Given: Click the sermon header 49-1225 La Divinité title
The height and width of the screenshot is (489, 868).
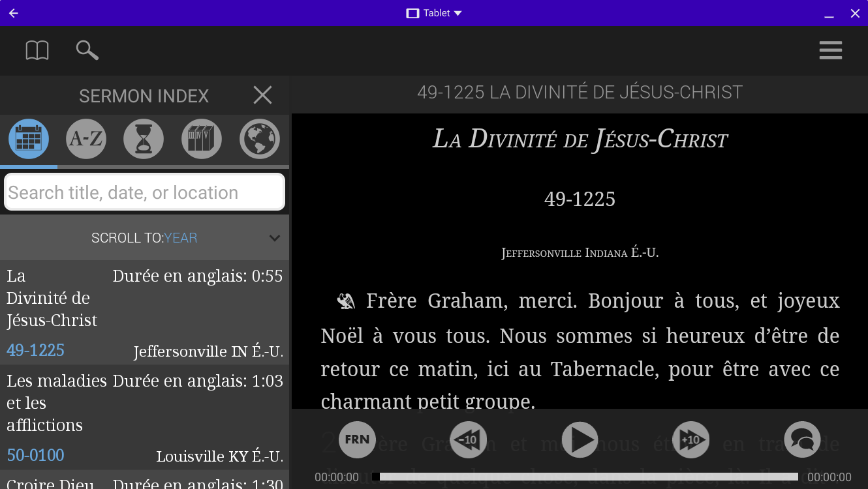Looking at the screenshot, I should (580, 93).
